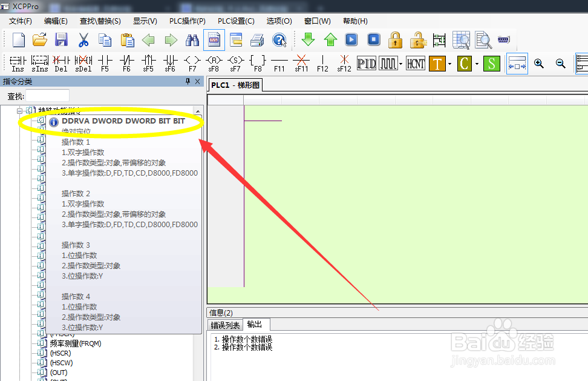Viewport: 588px width, 381px height.
Task: Open project using the folder icon
Action: click(x=40, y=40)
